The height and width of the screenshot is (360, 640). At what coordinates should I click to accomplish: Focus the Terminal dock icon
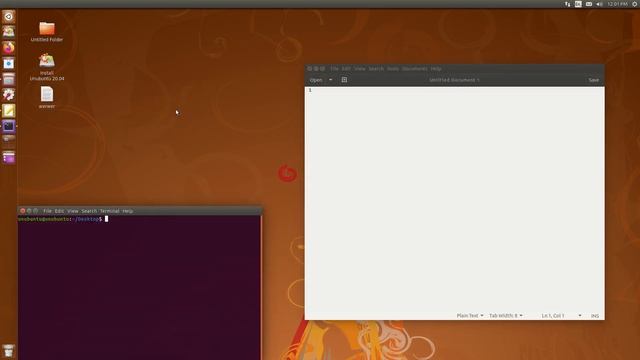(x=9, y=126)
